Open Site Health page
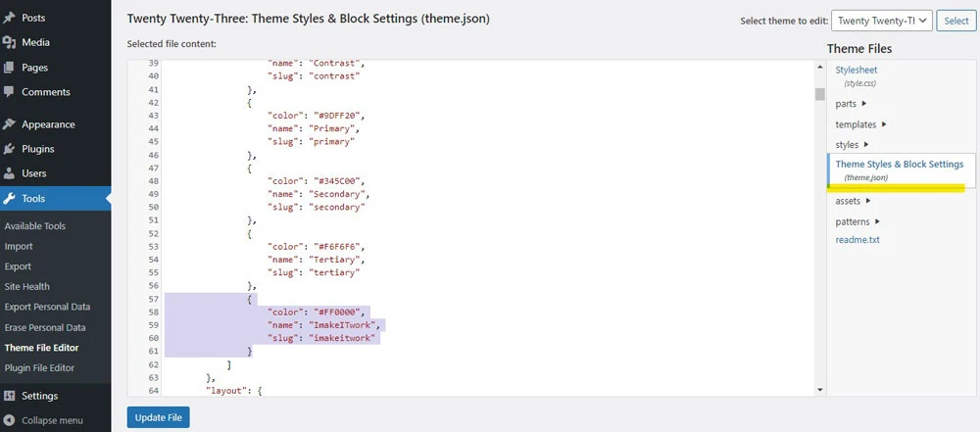 coord(26,286)
